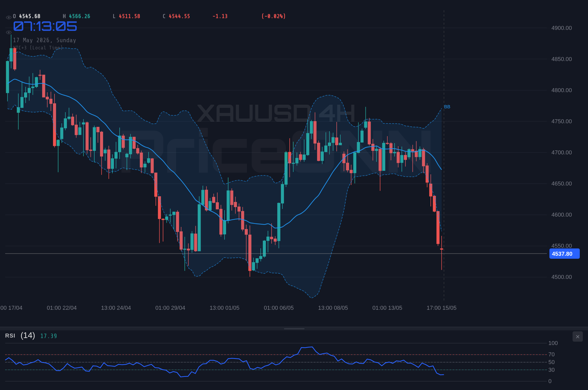Click the RSI 50 level label
This screenshot has width=588, height=390.
[551, 362]
